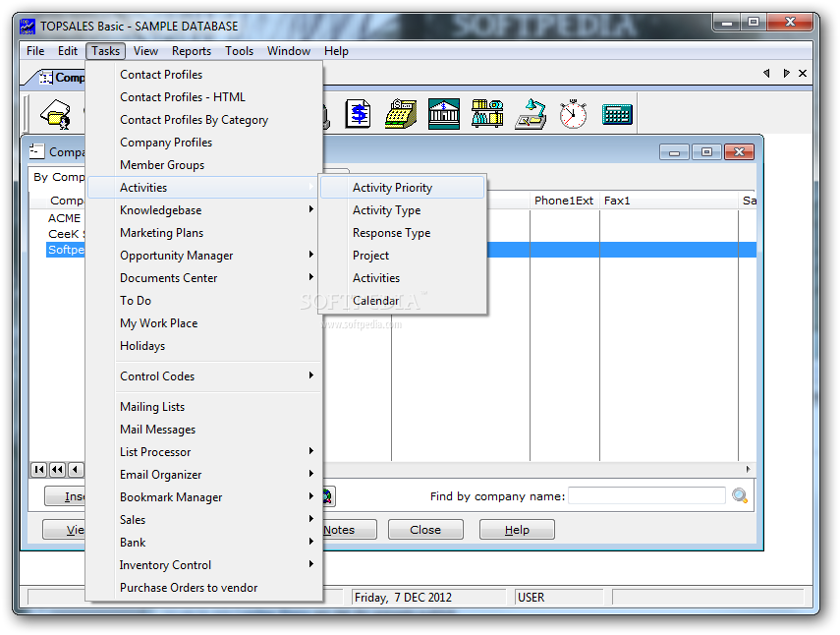Click the contacts folder toolbar icon
This screenshot has height=635, width=840.
56,114
